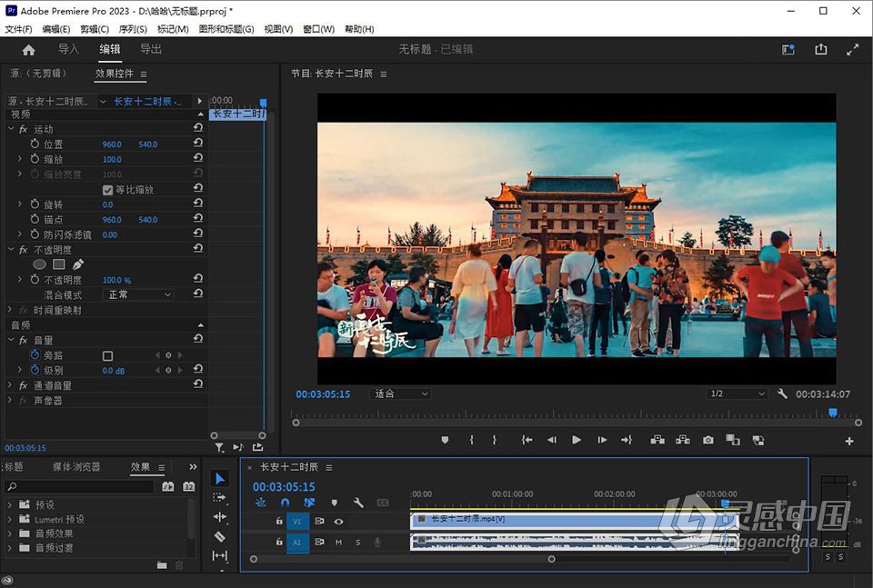
Task: Click the Play button in the Program monitor
Action: [577, 440]
